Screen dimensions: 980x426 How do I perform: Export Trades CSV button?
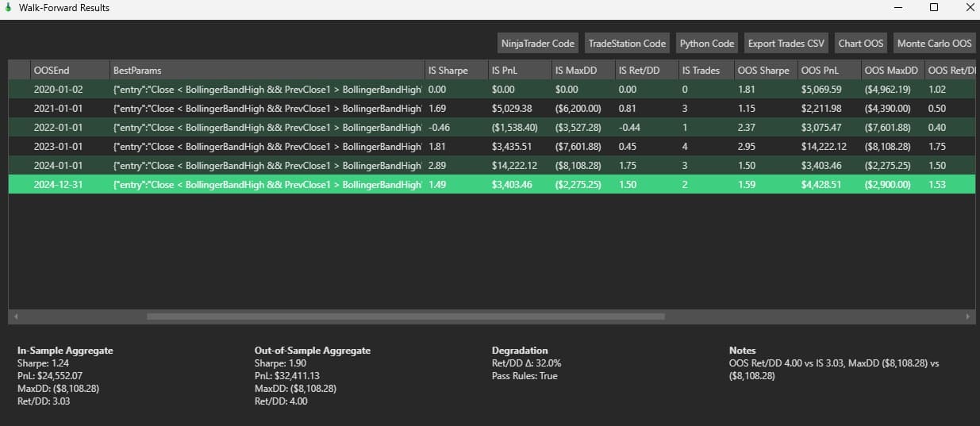pos(786,43)
